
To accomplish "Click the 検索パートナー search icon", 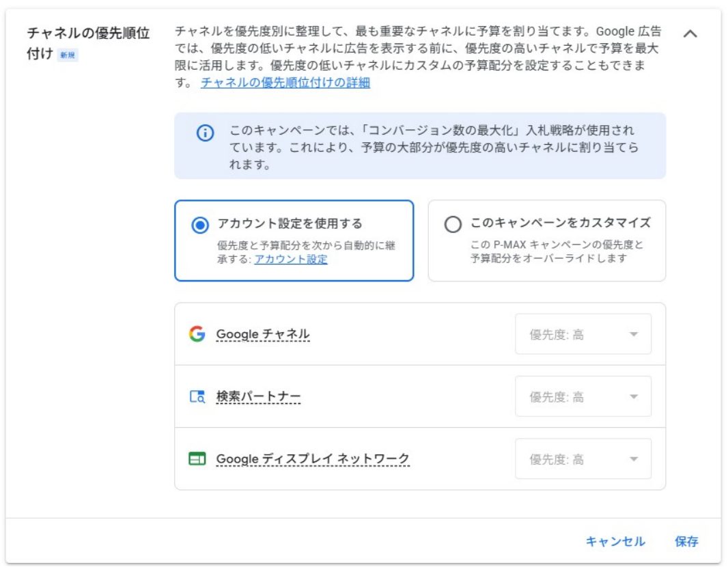I will click(x=197, y=396).
